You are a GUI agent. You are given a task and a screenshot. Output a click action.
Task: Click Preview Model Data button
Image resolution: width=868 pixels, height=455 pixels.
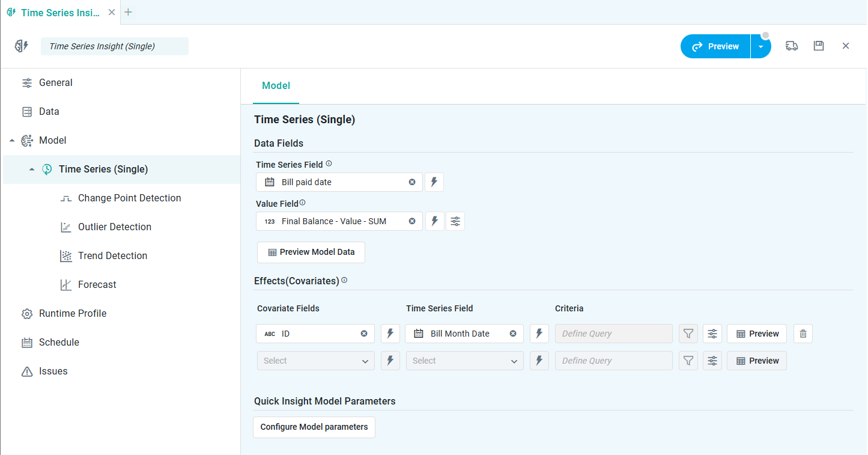point(311,252)
